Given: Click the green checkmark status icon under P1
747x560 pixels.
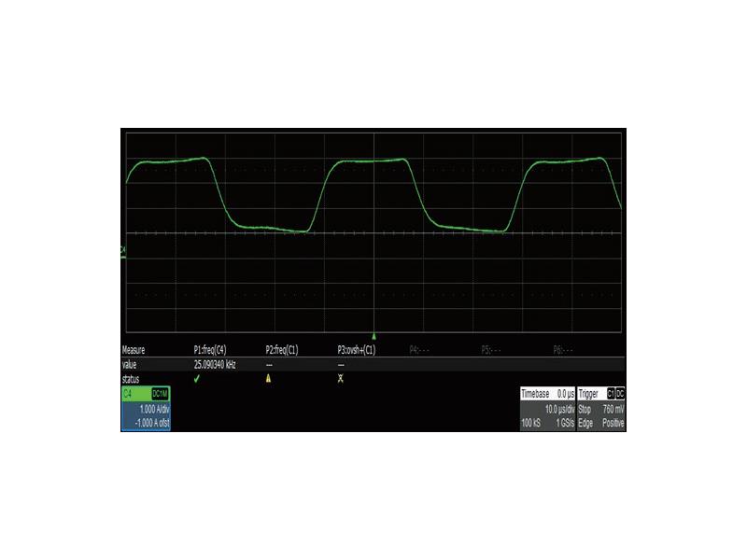Looking at the screenshot, I should pos(197,379).
